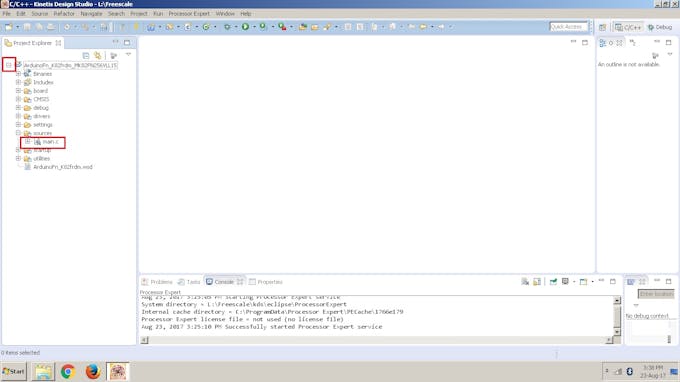Expand the drivers folder in tree
Image resolution: width=680 pixels, height=382 pixels.
coord(18,116)
